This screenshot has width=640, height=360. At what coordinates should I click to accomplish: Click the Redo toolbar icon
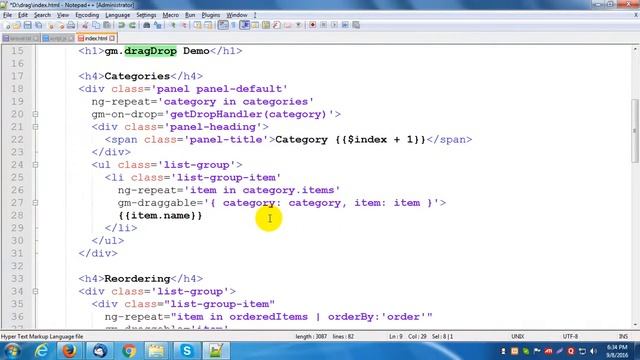[132, 25]
